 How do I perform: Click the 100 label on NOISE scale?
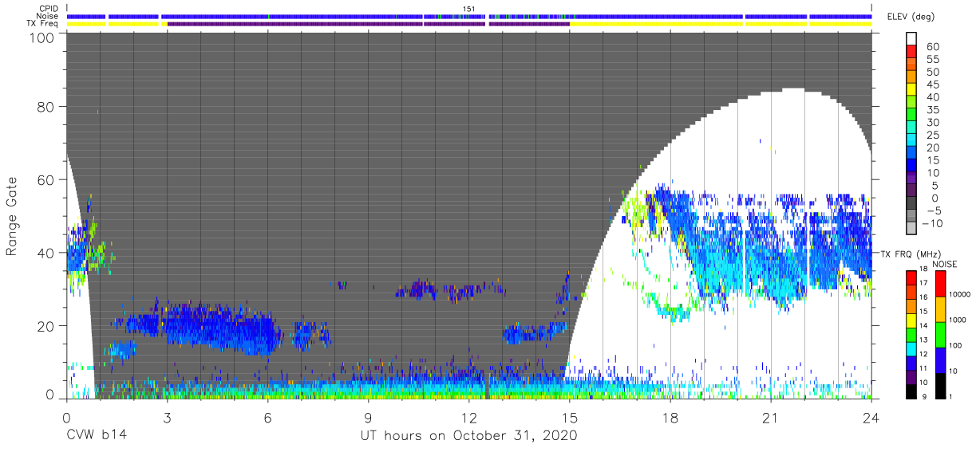[954, 345]
